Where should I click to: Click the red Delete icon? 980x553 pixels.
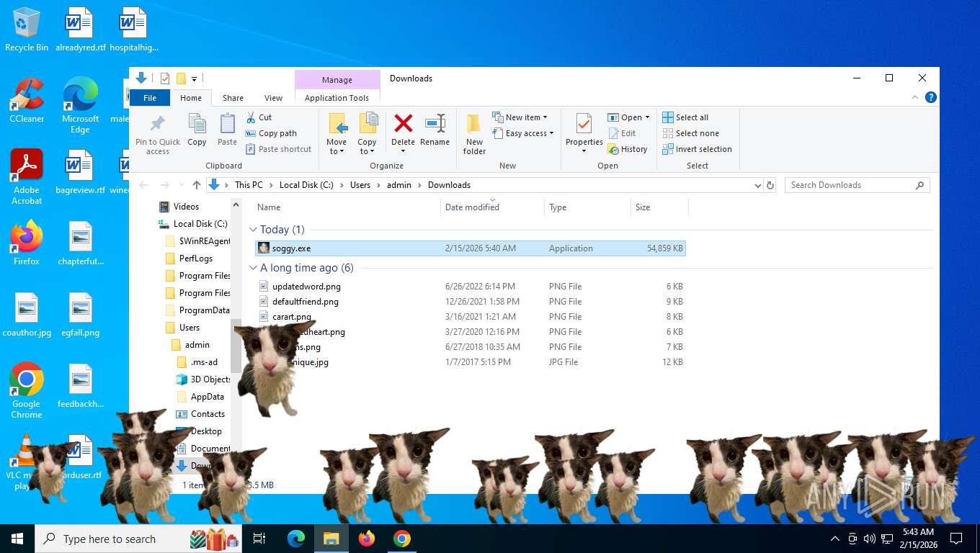[x=403, y=123]
